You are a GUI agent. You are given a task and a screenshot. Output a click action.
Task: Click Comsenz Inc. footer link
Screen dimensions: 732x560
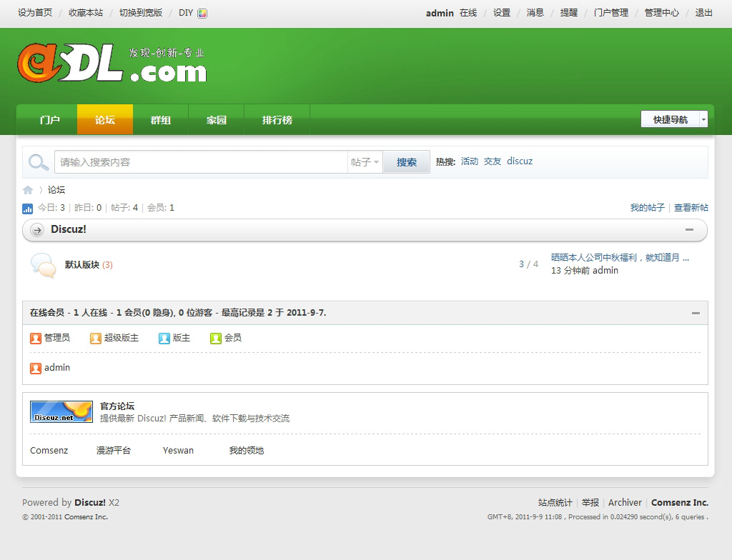[680, 503]
